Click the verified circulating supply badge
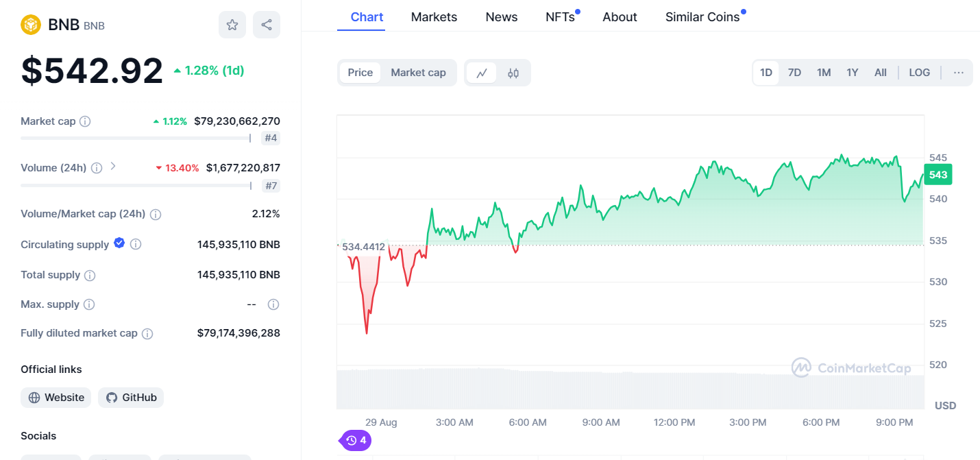The width and height of the screenshot is (980, 460). (119, 243)
